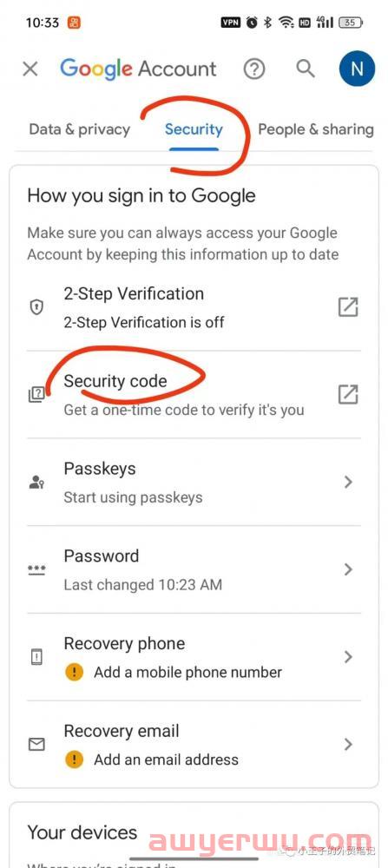Tap the Passkeys person-key icon
The height and width of the screenshot is (868, 388).
tap(36, 482)
